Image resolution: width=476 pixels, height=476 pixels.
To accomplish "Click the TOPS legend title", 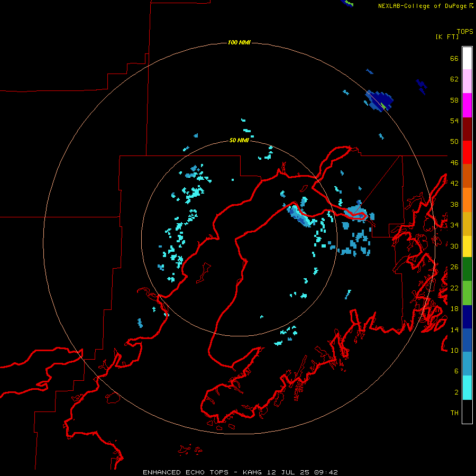I will [x=465, y=32].
